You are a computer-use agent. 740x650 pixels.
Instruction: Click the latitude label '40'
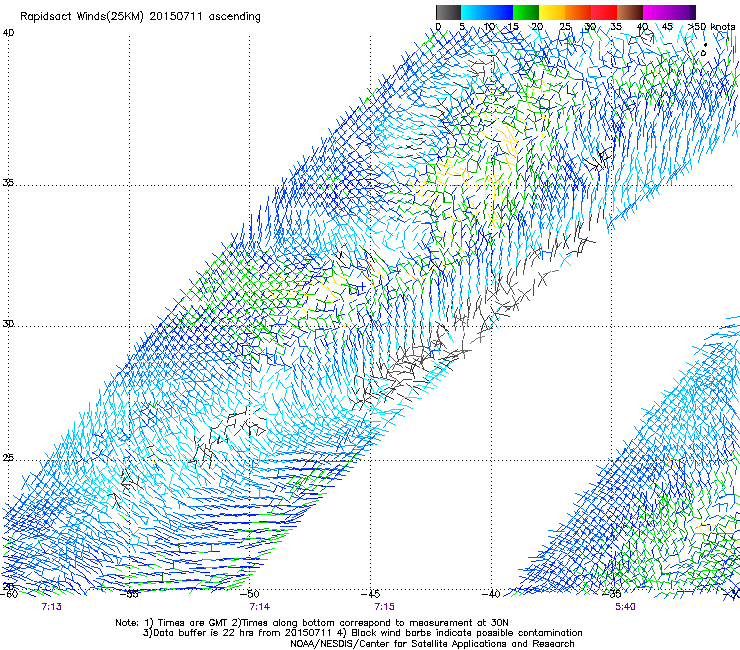click(8, 33)
